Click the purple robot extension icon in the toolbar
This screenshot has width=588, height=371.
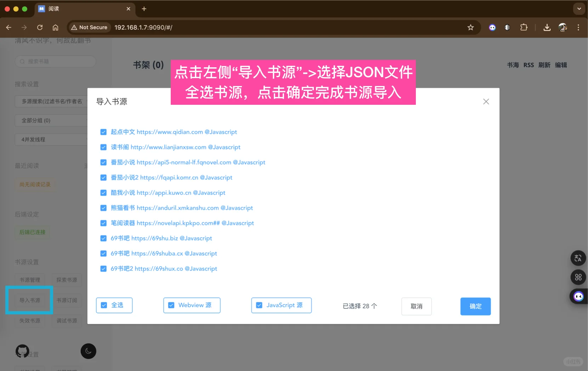[492, 27]
